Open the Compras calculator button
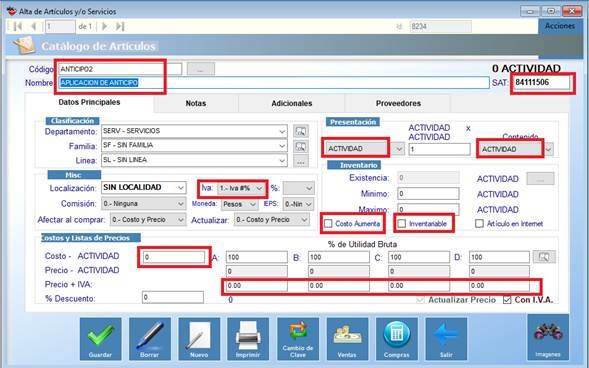Image resolution: width=589 pixels, height=368 pixels. point(397,339)
